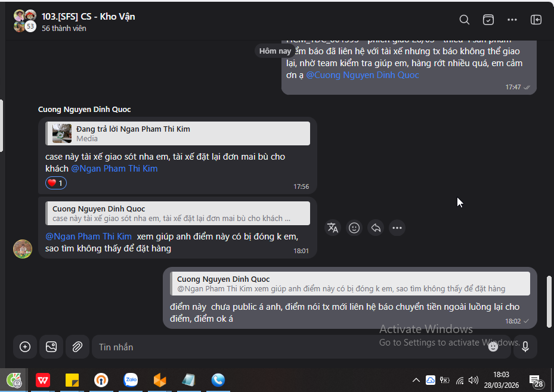Screen dimensions: 554x392
Task: Open the battery status tray icon
Action: pyautogui.click(x=444, y=380)
